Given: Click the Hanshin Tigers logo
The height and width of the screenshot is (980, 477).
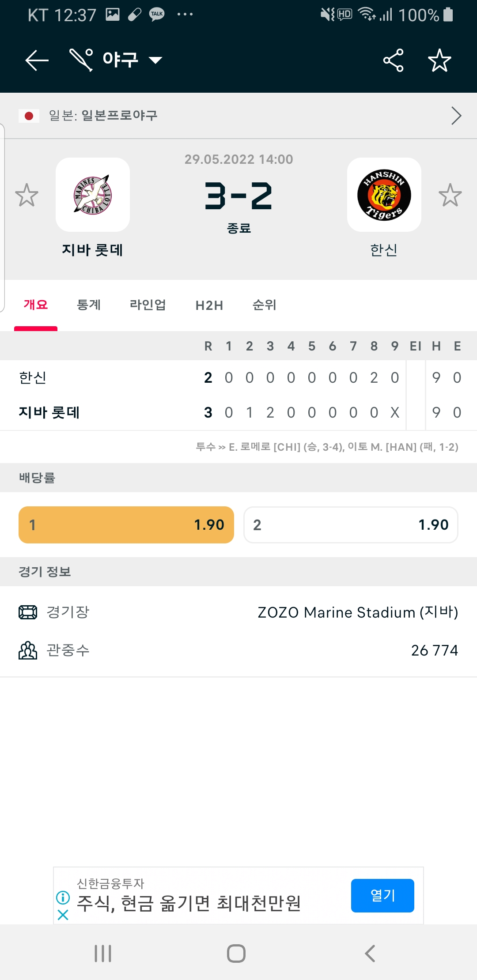Looking at the screenshot, I should (384, 195).
